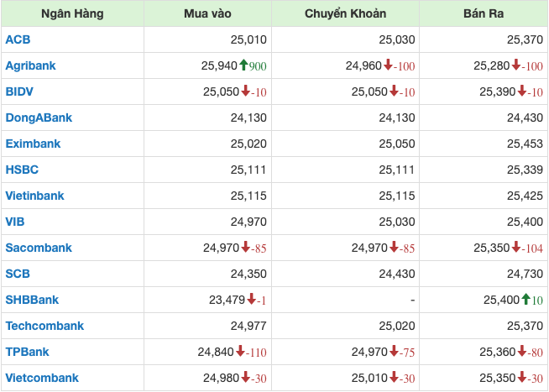Click green up arrow beside Agribank 25,940
Screen dimensions: 549x392
pos(244,65)
